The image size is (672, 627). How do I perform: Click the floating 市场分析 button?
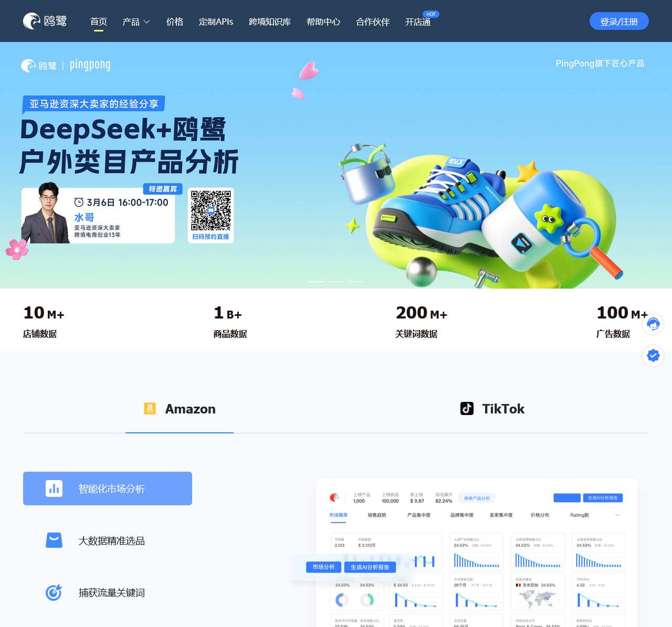[x=323, y=567]
